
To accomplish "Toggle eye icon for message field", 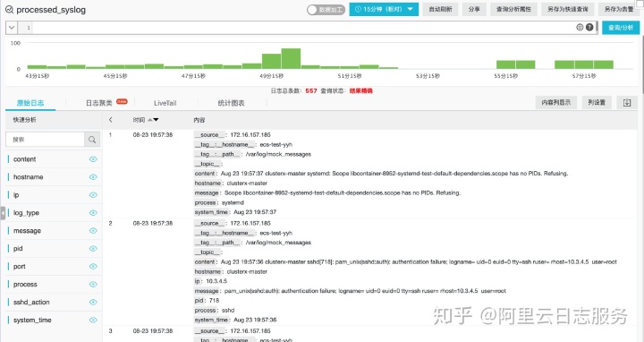I will (93, 231).
